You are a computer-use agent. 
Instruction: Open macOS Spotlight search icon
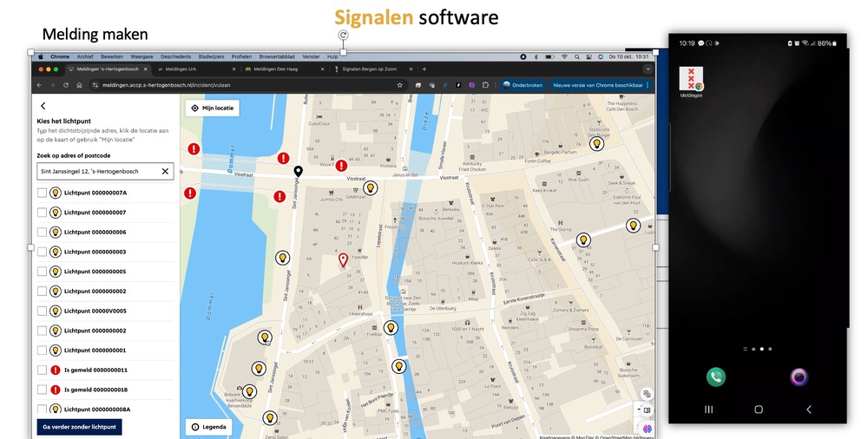tap(577, 56)
